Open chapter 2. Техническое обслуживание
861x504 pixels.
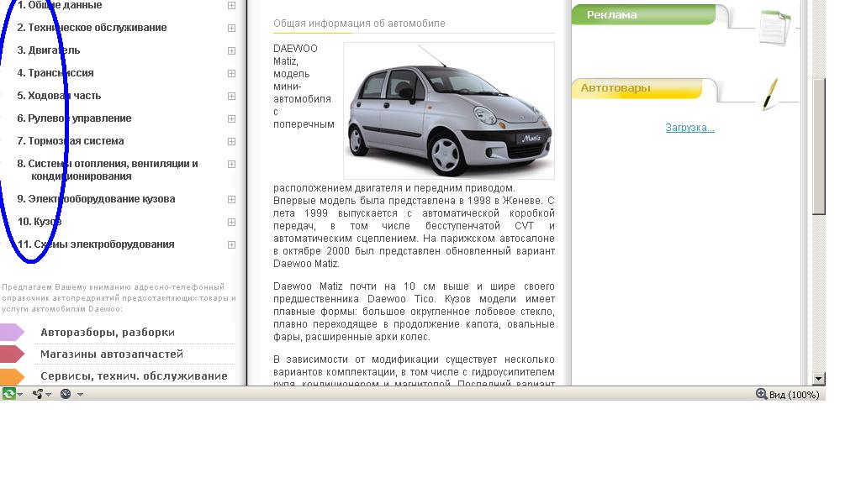pyautogui.click(x=92, y=28)
